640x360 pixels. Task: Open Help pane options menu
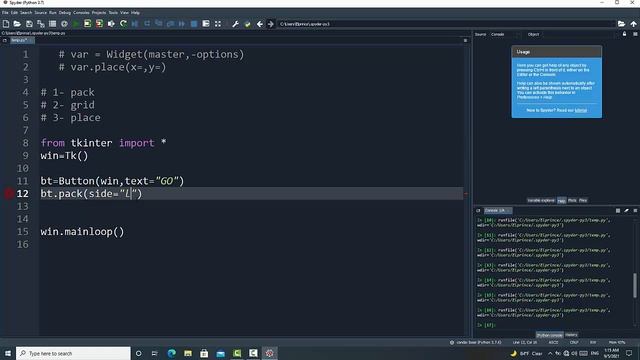click(x=635, y=34)
